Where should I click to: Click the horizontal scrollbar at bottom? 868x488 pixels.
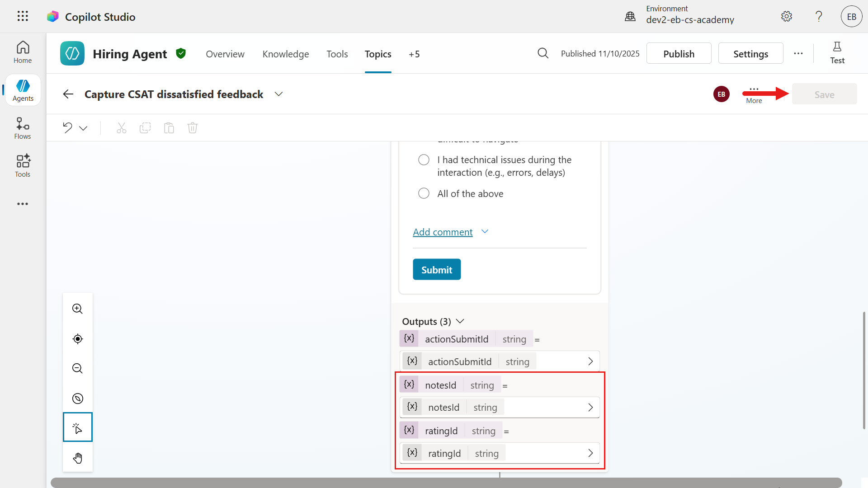click(x=446, y=482)
